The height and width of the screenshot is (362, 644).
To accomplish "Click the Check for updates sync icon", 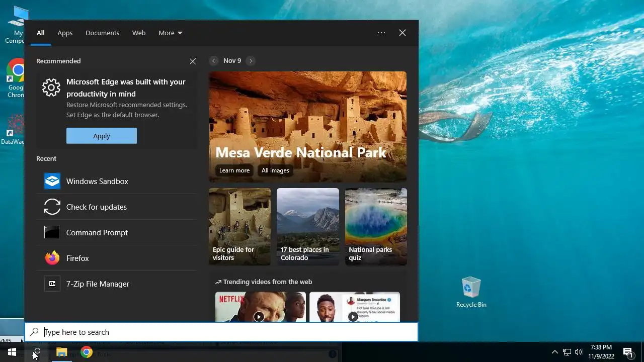I will point(52,207).
